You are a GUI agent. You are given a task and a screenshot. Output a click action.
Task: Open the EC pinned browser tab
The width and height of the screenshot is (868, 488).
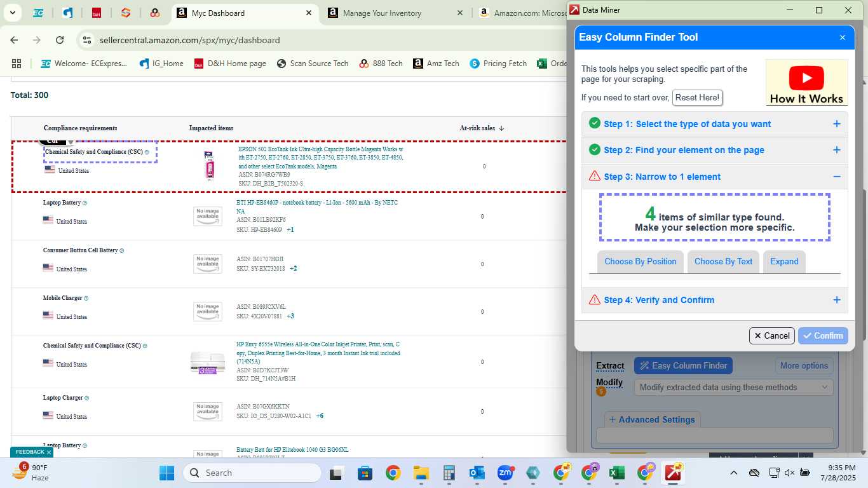click(x=38, y=13)
